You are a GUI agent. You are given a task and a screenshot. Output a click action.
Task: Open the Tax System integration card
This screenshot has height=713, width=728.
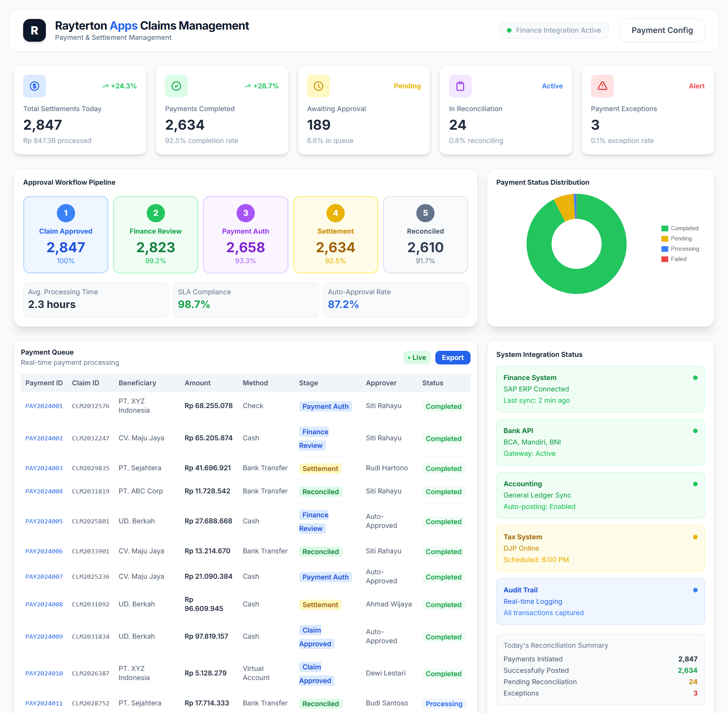click(x=600, y=548)
